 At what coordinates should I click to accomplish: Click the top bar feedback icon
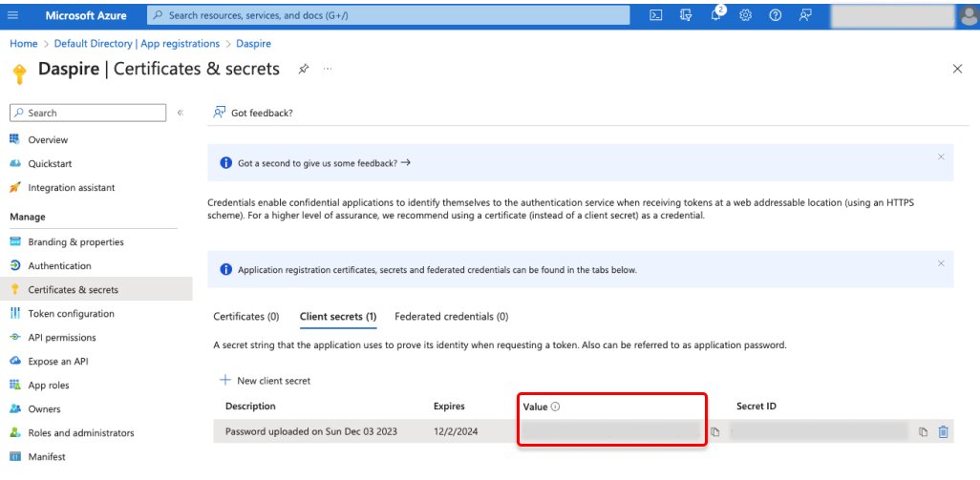point(805,15)
